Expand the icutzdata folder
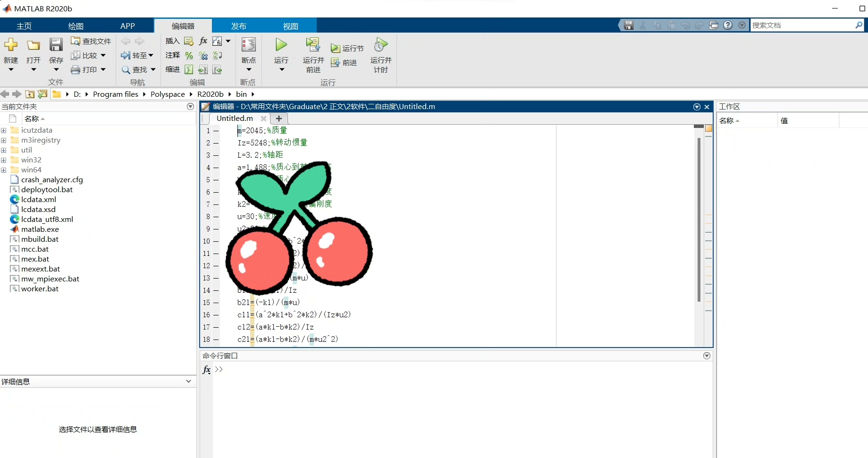Viewport: 868px width, 458px height. point(4,130)
